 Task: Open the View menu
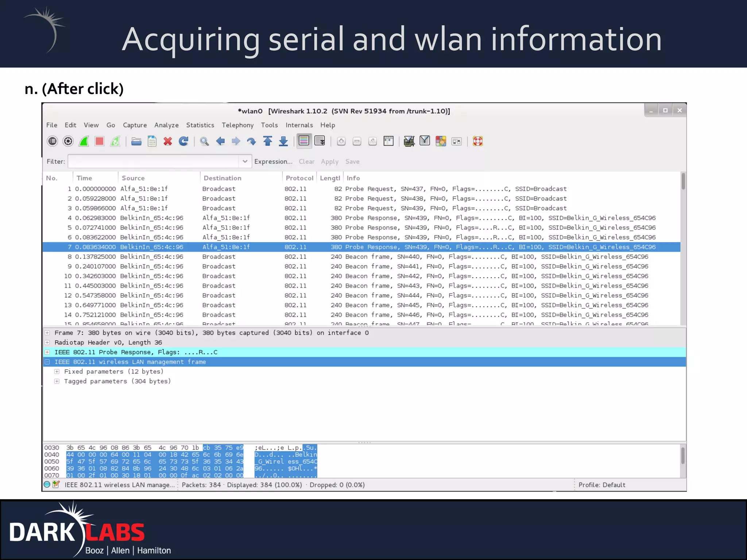(x=91, y=125)
